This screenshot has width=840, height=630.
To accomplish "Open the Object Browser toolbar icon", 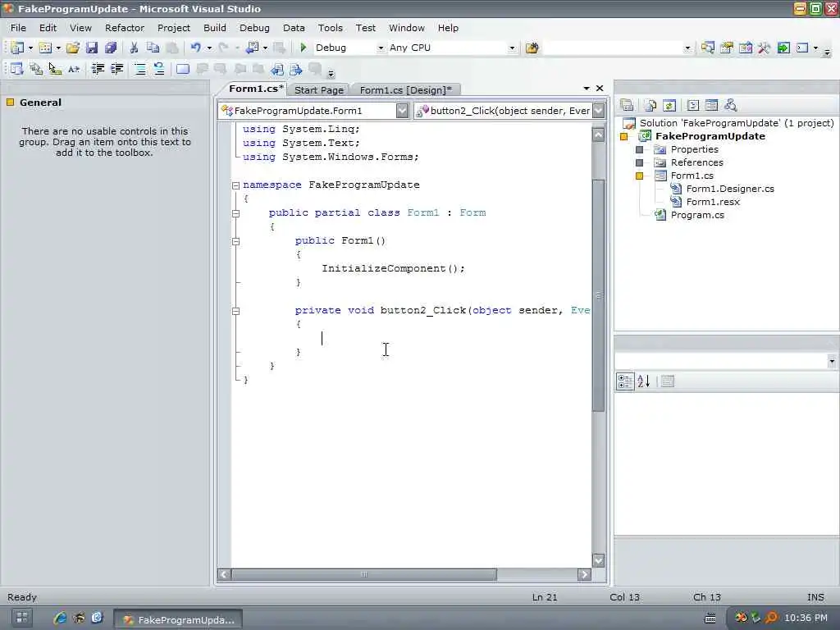I will tap(745, 48).
